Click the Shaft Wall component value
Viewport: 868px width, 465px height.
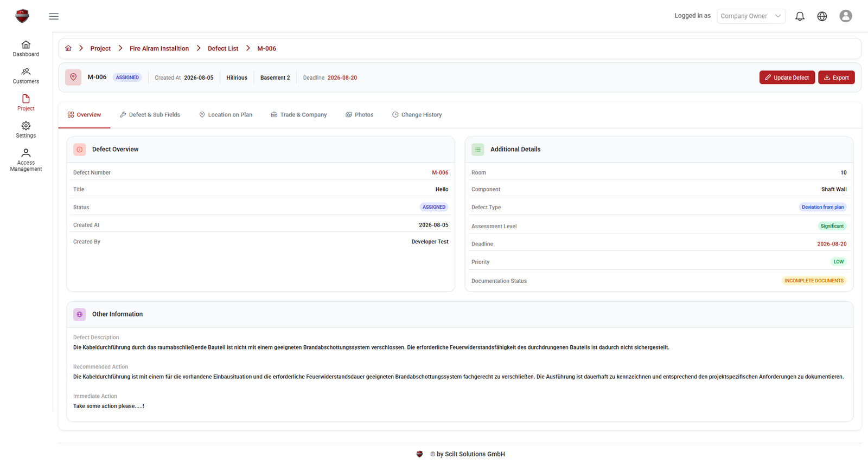pyautogui.click(x=834, y=190)
